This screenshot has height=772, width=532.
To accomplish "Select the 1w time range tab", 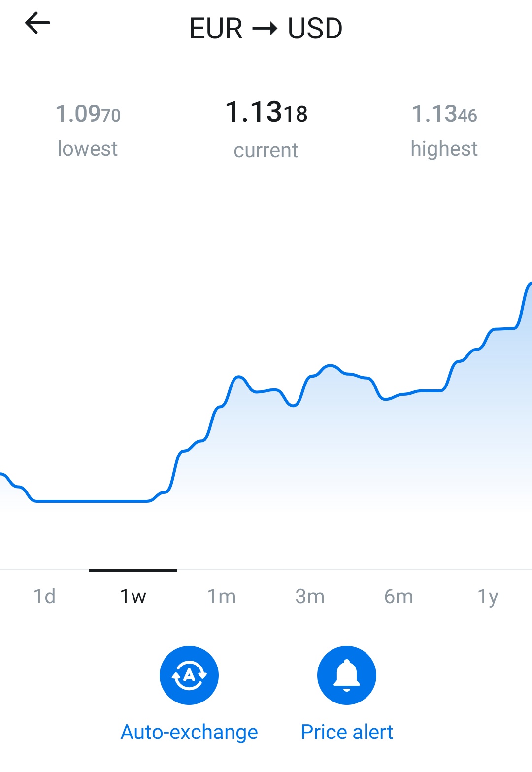I will pyautogui.click(x=133, y=596).
